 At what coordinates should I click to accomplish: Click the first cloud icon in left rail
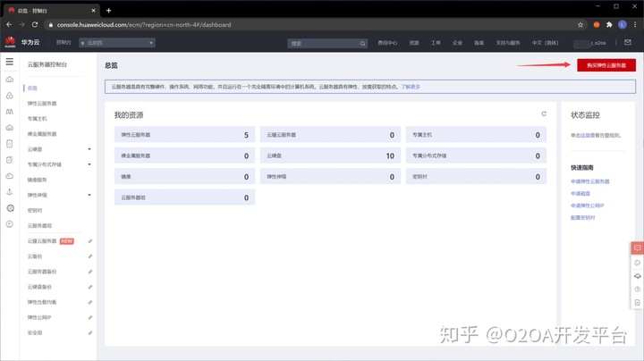coord(10,80)
